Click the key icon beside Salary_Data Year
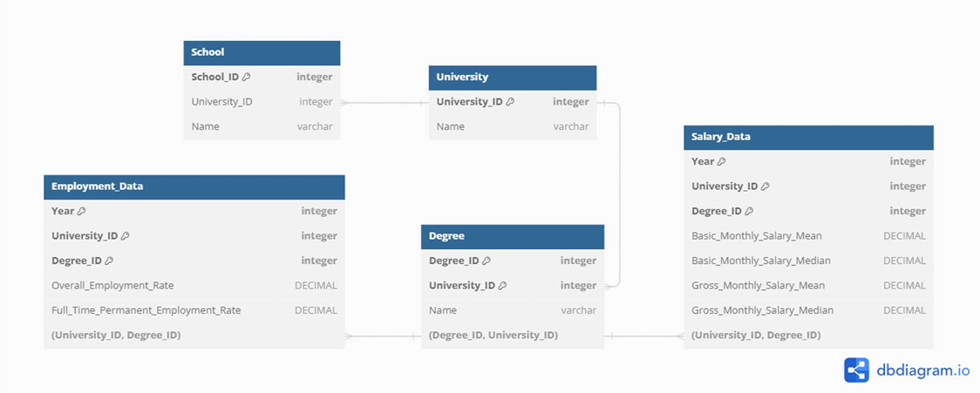 pos(722,161)
